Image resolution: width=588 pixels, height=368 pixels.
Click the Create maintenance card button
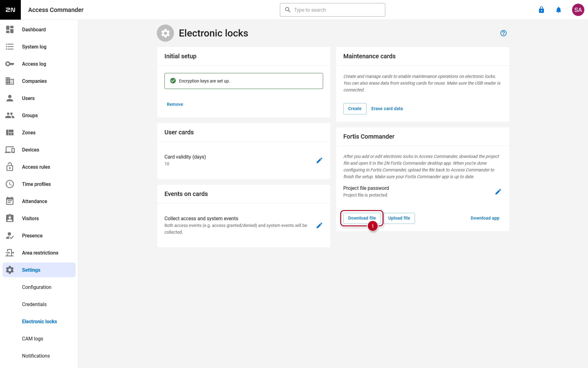point(354,109)
